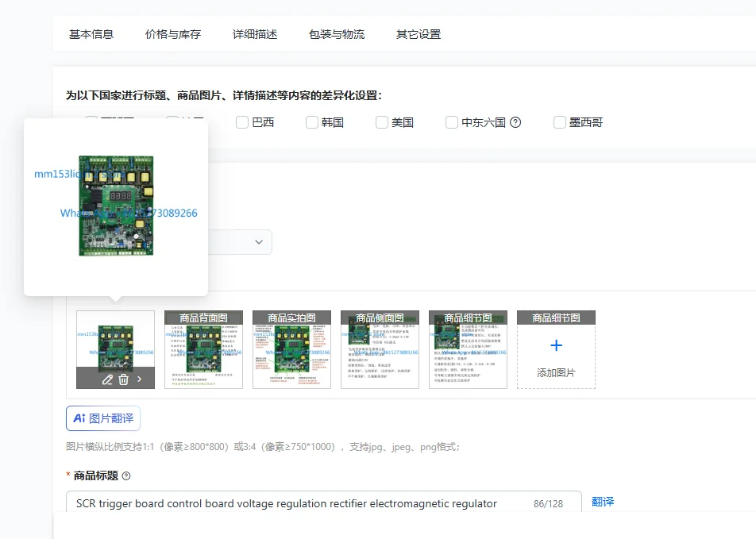Click the 翻译 link beside title field
The image size is (756, 539).
(603, 502)
